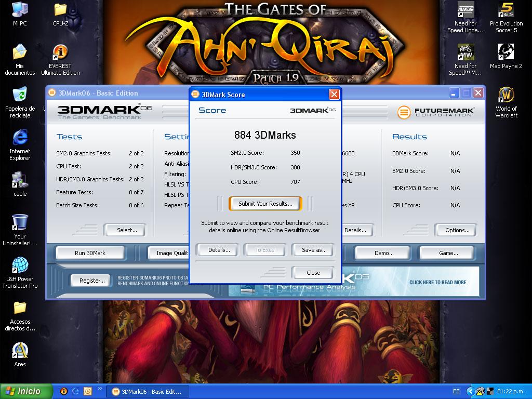The height and width of the screenshot is (399, 532).
Task: Expand quick launch chevron in taskbar
Action: tap(100, 389)
